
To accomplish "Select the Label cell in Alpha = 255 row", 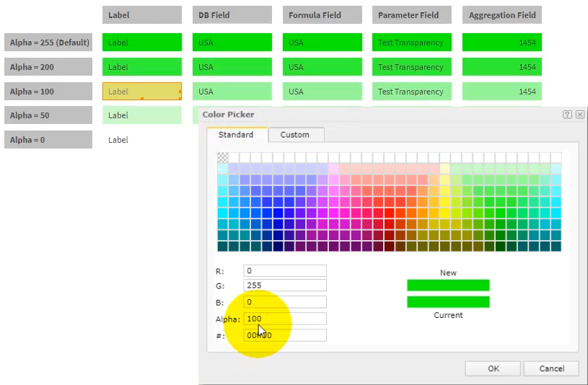I will coord(142,43).
